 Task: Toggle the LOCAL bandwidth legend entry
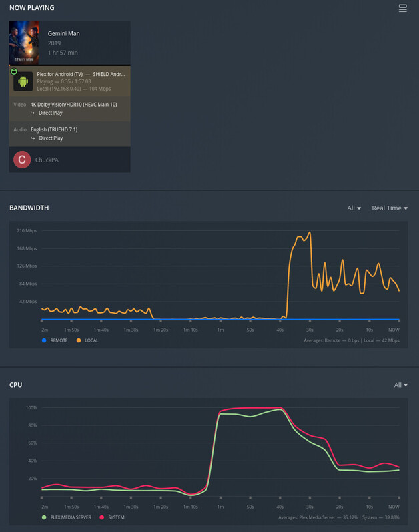click(87, 340)
